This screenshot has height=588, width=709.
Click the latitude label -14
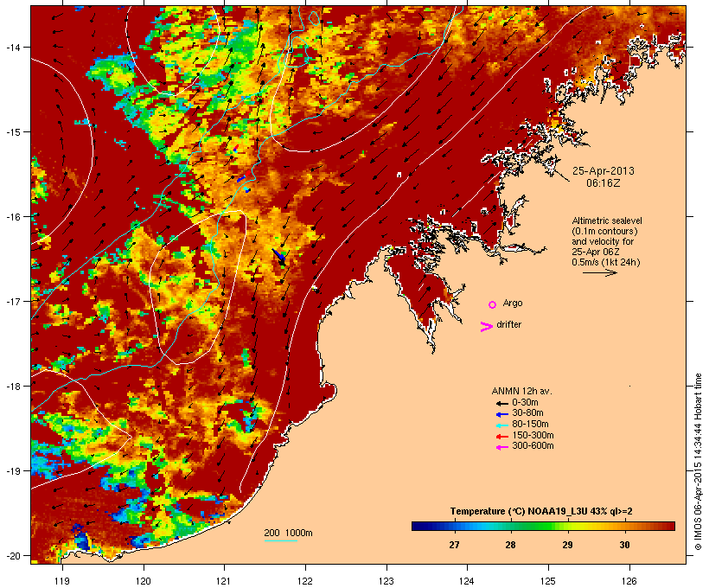pyautogui.click(x=13, y=47)
